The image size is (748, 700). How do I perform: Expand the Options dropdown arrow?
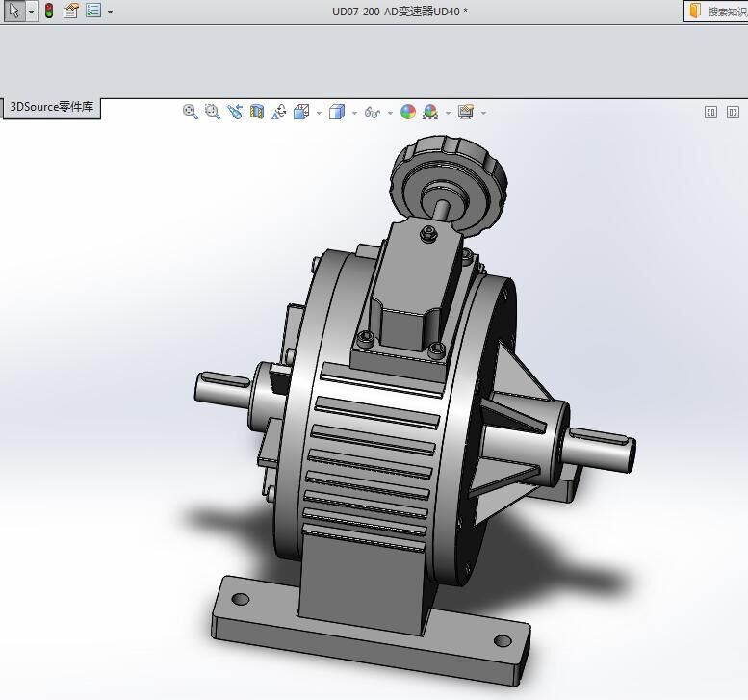(110, 12)
